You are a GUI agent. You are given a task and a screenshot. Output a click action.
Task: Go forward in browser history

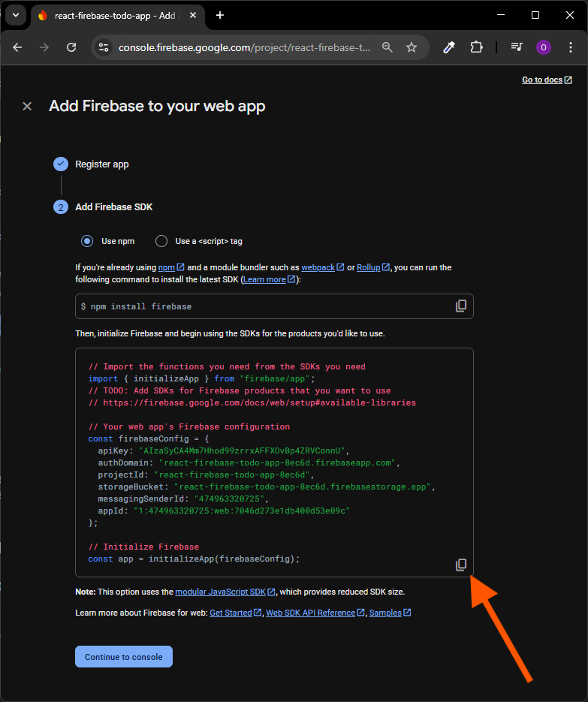click(x=44, y=47)
